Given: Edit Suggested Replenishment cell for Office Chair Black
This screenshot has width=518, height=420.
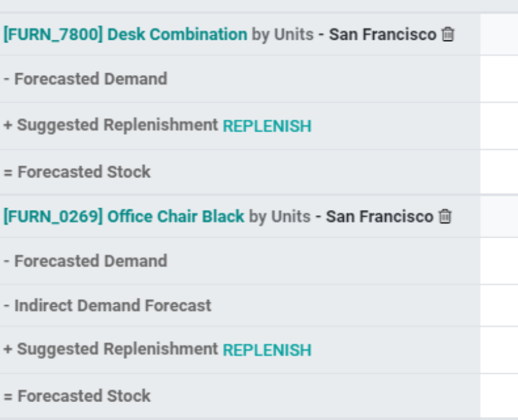Looking at the screenshot, I should pyautogui.click(x=499, y=350).
